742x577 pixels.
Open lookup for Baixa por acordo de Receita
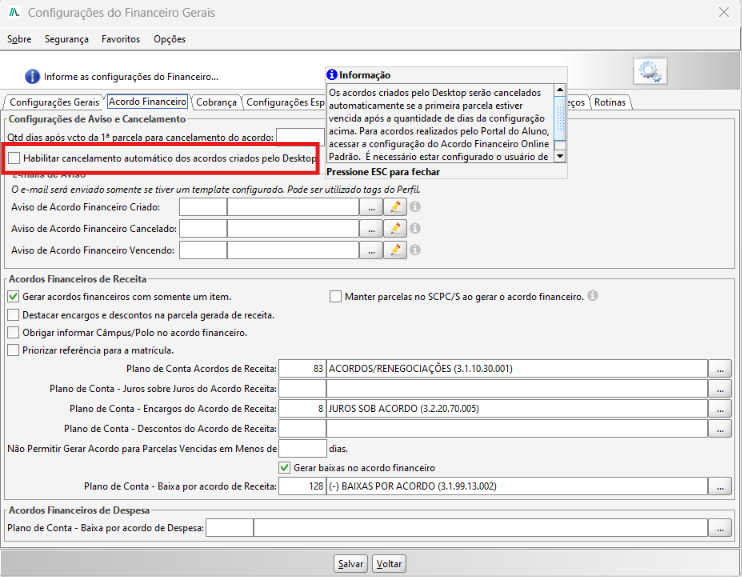720,486
